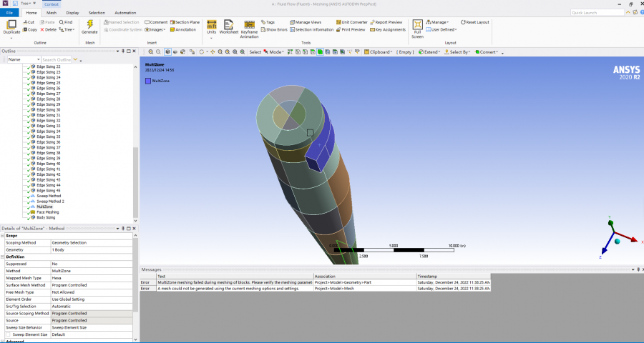This screenshot has width=644, height=343.
Task: Collapse the Scope section in Details
Action: [x=4, y=235]
